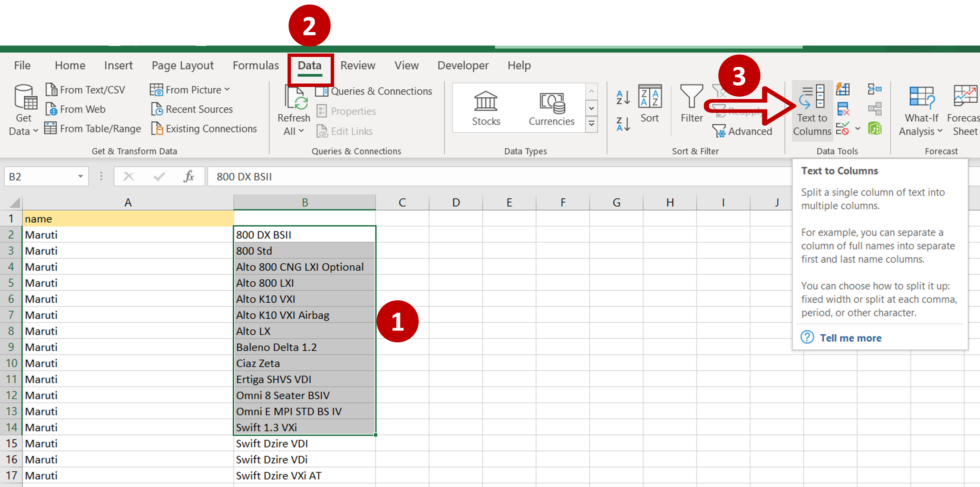Select the Currencies data type
This screenshot has width=980, height=487.
click(552, 108)
